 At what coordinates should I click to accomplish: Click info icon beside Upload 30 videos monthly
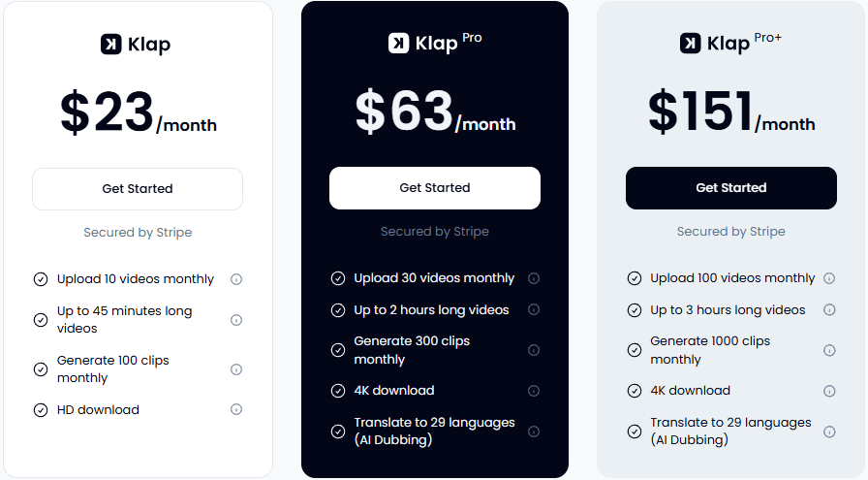coord(534,278)
